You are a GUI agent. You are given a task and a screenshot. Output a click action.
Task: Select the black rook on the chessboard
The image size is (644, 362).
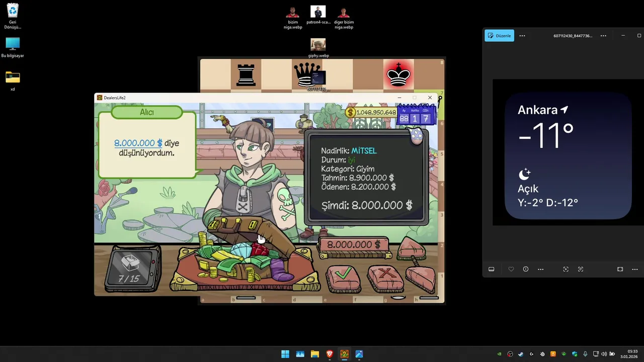[x=246, y=75]
